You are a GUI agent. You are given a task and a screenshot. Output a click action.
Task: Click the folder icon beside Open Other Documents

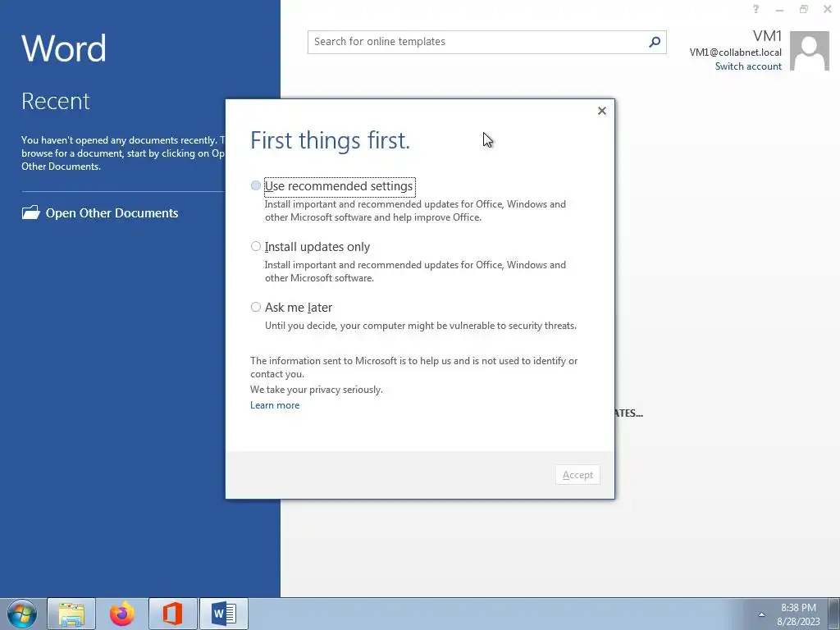coord(30,212)
